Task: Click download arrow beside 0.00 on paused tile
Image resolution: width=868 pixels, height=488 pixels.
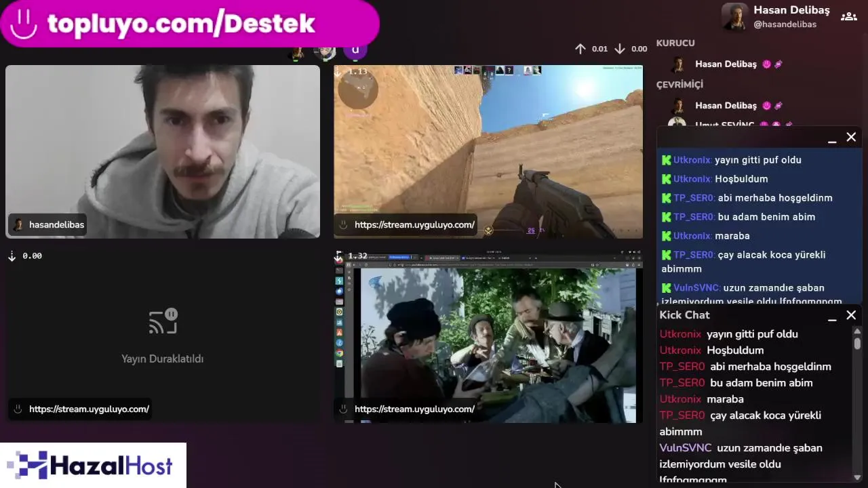Action: pyautogui.click(x=12, y=256)
